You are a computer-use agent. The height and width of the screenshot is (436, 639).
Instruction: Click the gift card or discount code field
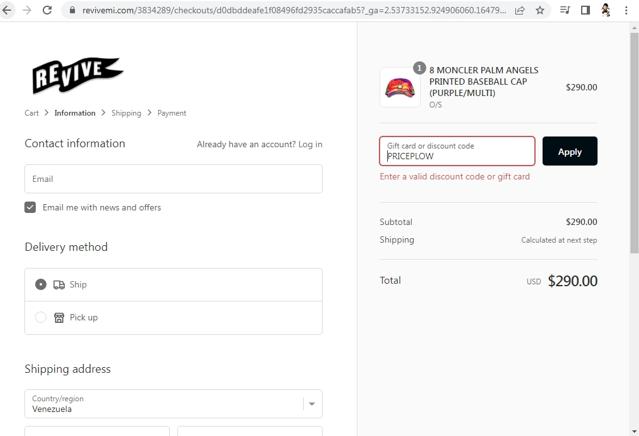coord(457,151)
